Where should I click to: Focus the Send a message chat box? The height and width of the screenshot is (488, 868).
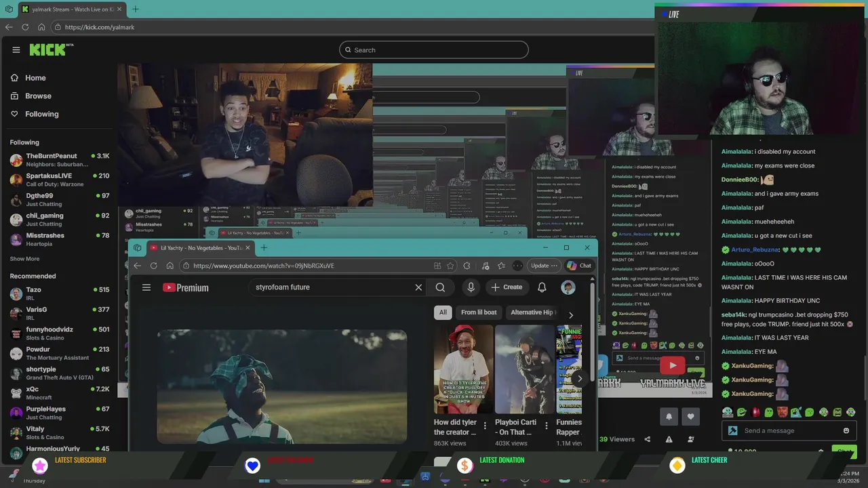coord(789,430)
